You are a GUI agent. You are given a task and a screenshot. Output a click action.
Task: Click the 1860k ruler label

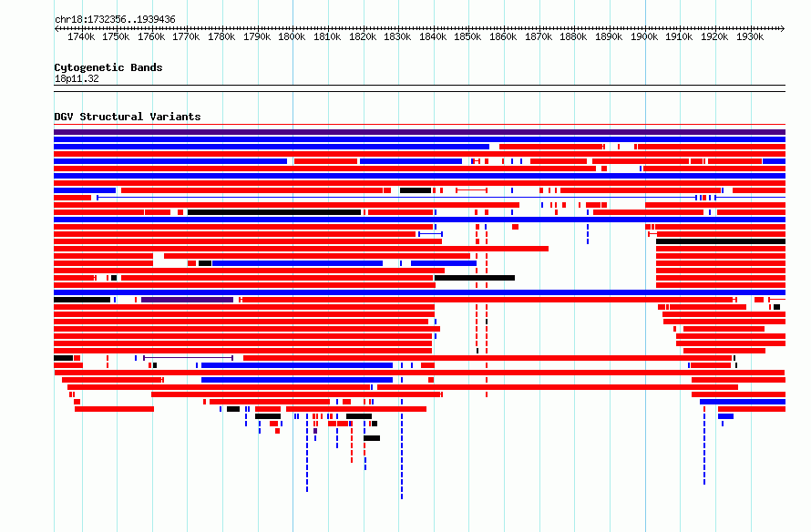click(503, 36)
